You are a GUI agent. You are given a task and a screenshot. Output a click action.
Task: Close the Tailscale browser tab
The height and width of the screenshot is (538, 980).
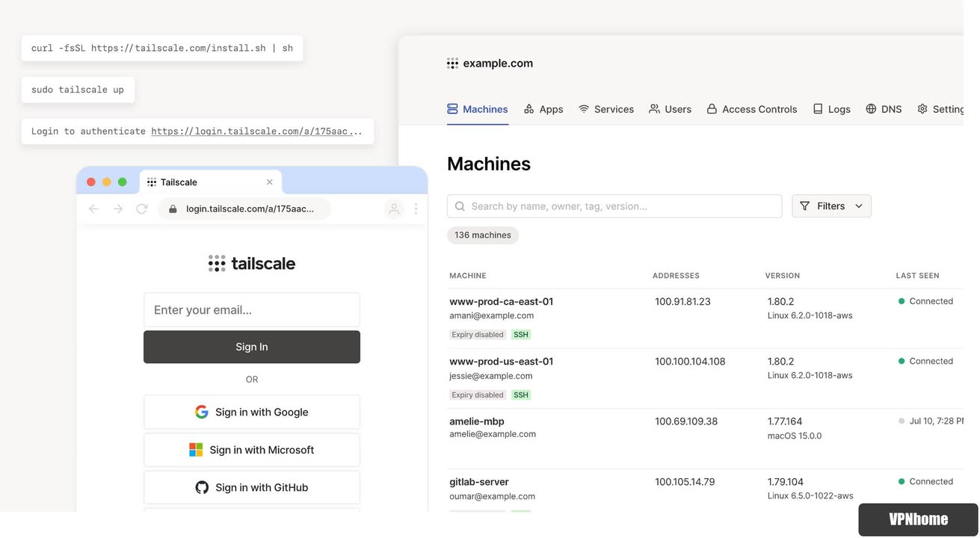tap(269, 182)
